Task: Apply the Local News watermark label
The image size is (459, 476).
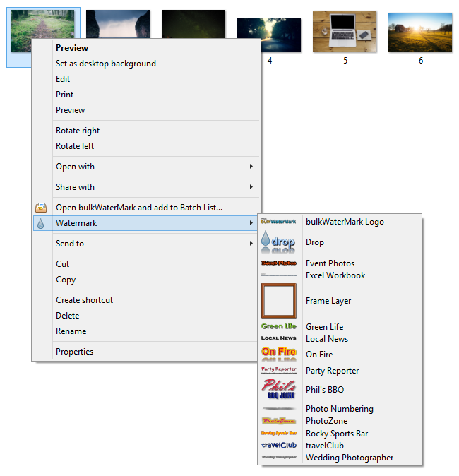Action: click(327, 339)
